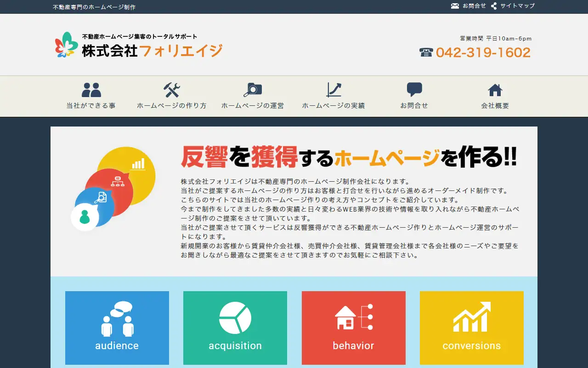Click the telephone icon beside 042-319-1602
This screenshot has width=588, height=368.
426,52
